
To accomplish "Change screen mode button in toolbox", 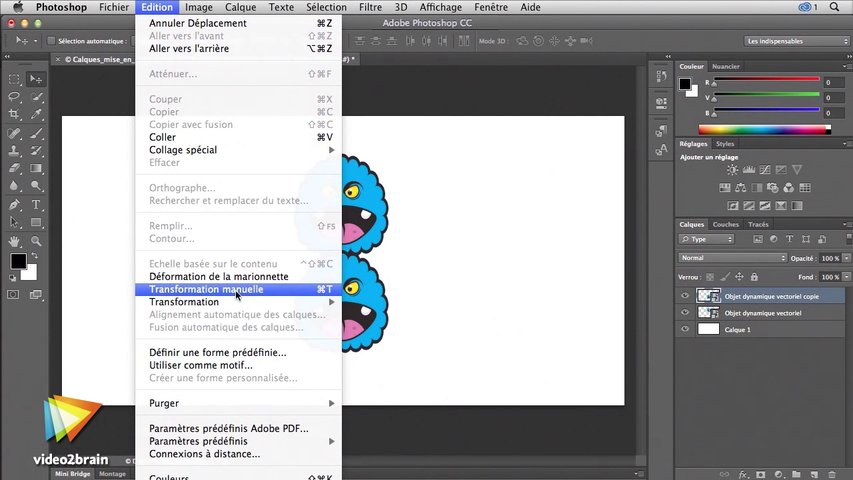I will click(36, 294).
